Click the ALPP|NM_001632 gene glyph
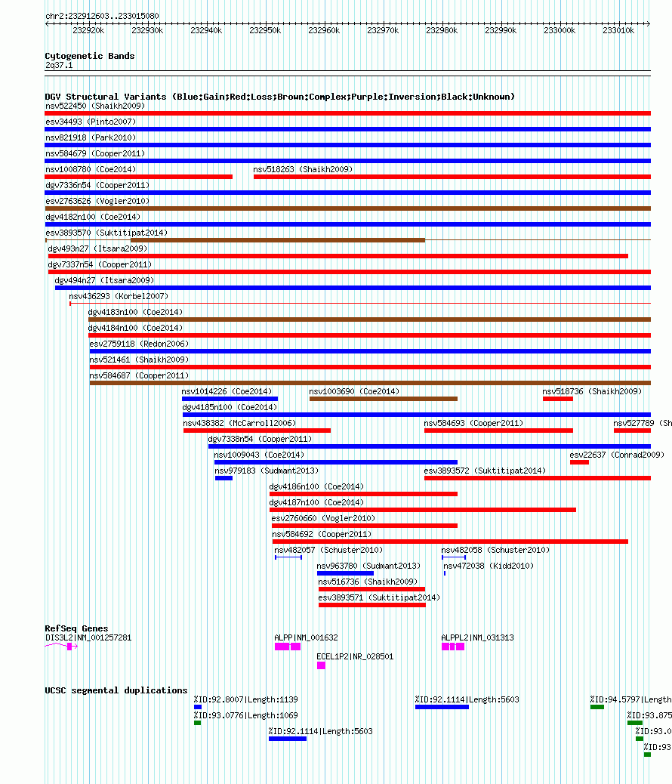 pos(288,647)
